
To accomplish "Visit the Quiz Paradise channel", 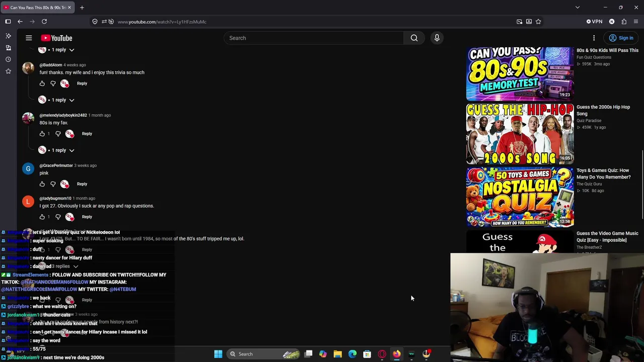I will click(x=589, y=121).
